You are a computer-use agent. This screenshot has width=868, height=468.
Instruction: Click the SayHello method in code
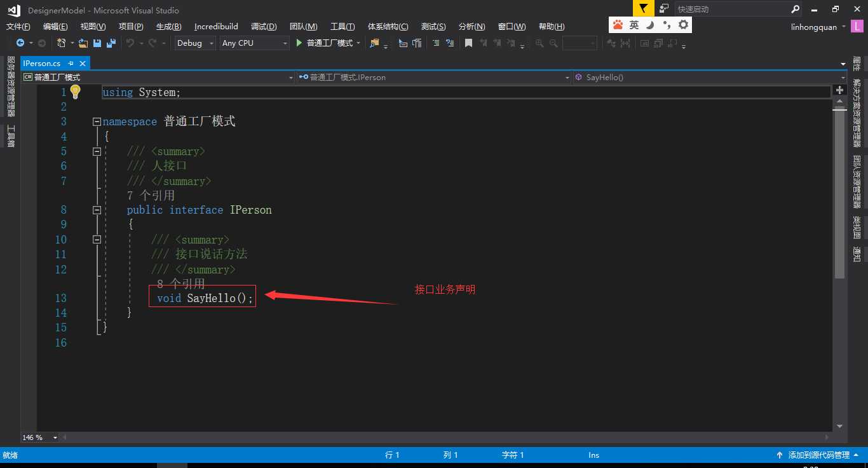coord(211,298)
